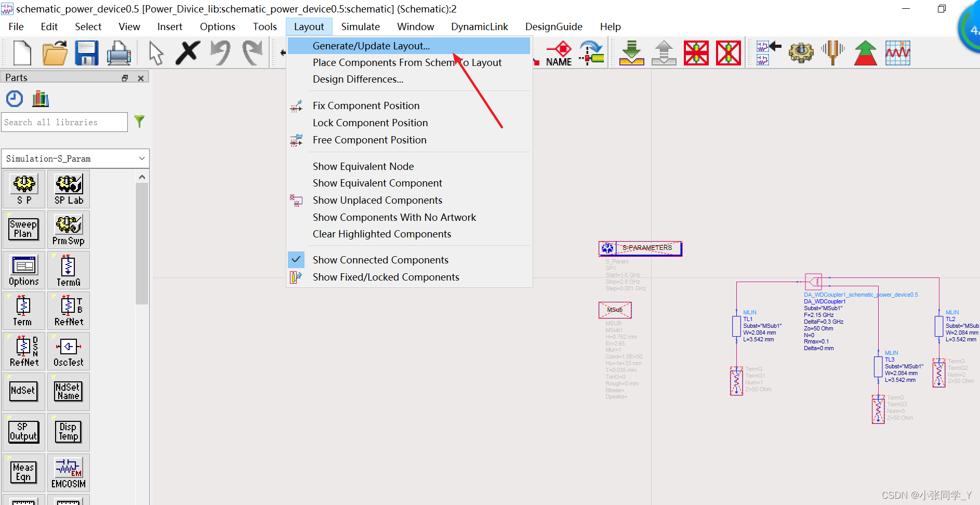Screen dimensions: 980x505
Task: Place the SP Lab component
Action: coord(69,189)
